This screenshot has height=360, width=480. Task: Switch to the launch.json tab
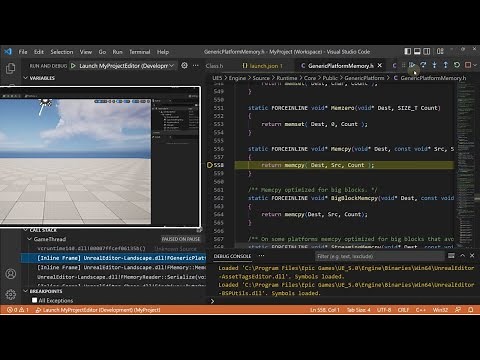[262, 66]
